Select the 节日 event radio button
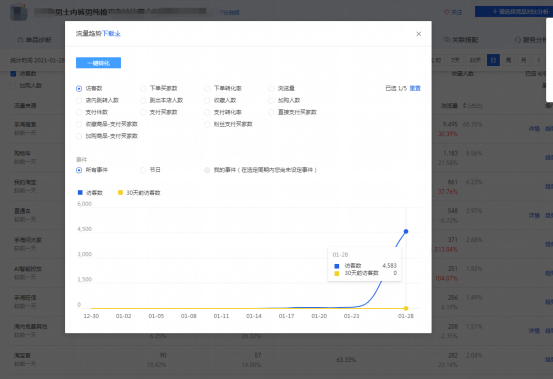 click(143, 170)
